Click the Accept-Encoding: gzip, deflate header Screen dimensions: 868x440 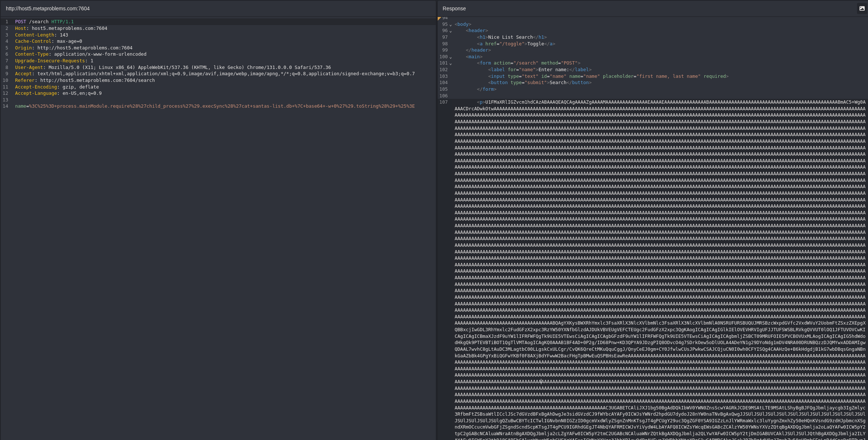pos(57,87)
